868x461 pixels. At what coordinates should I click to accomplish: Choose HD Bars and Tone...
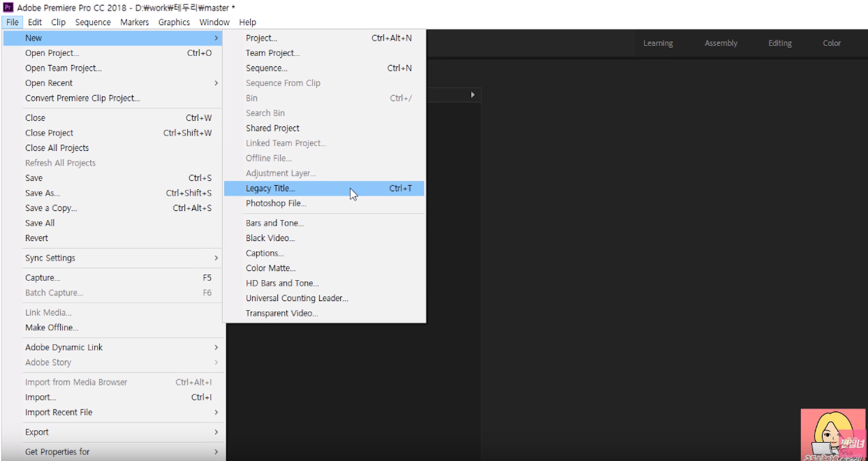point(324,284)
